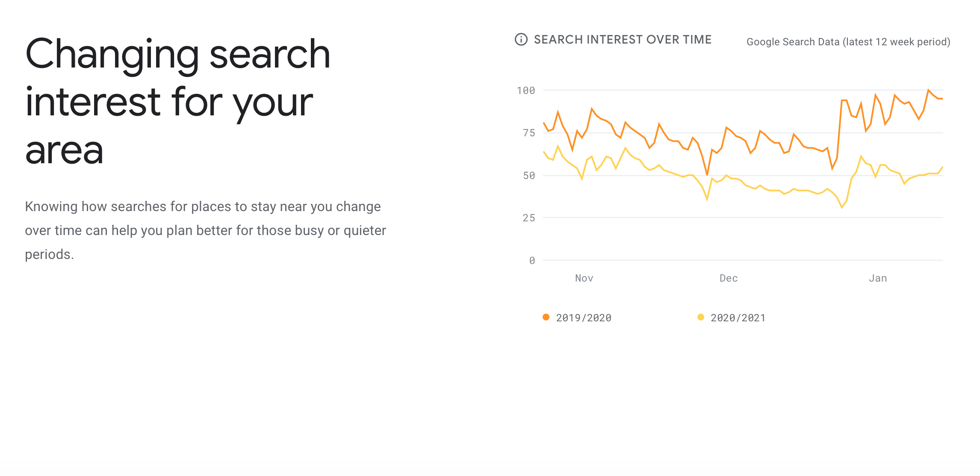Viewport: 980px width, 476px height.
Task: Click the Jan label on the x-axis
Action: [x=878, y=278]
